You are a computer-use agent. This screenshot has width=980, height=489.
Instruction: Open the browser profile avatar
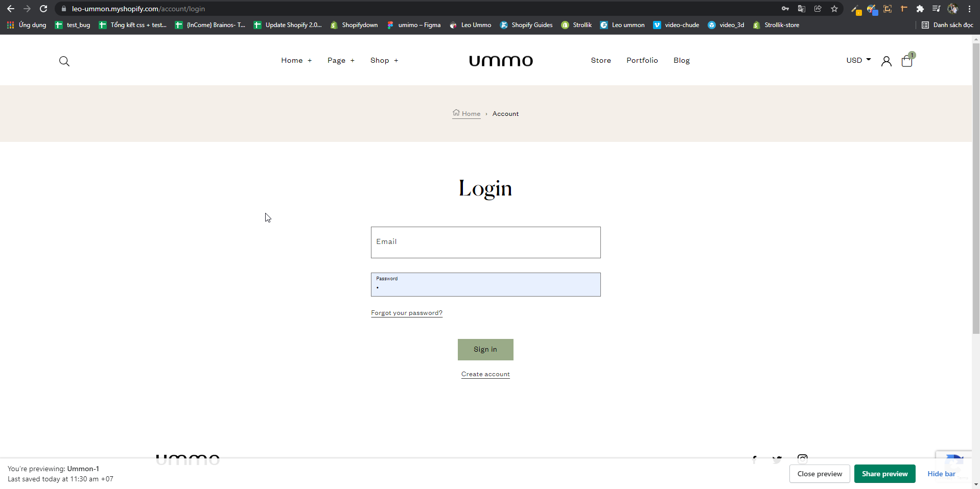tap(953, 9)
